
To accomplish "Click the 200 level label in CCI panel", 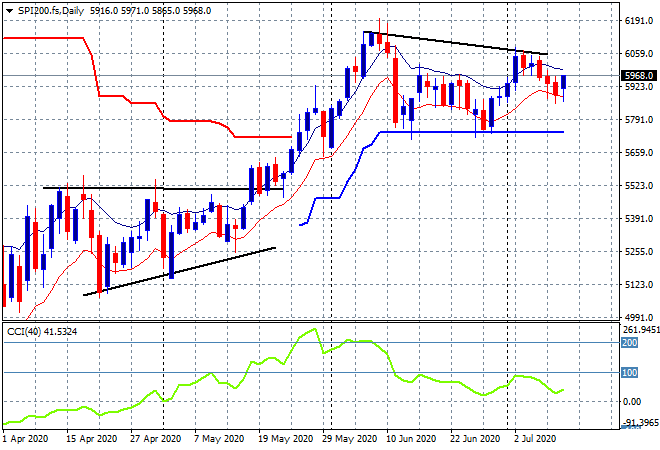I will click(630, 343).
